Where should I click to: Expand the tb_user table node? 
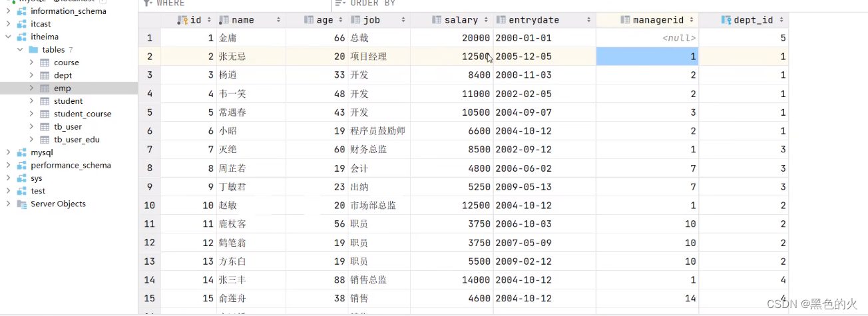(x=31, y=126)
